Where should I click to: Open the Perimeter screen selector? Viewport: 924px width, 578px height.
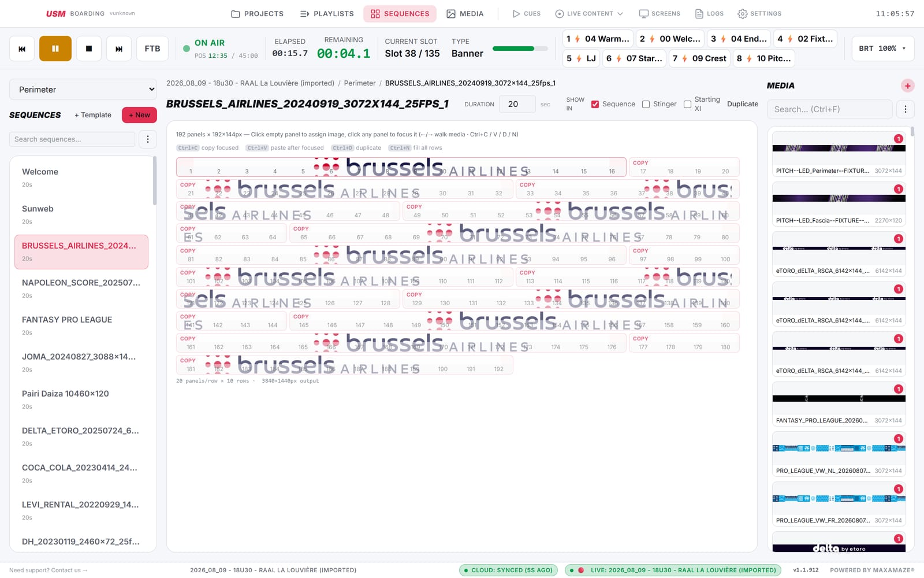(x=83, y=90)
